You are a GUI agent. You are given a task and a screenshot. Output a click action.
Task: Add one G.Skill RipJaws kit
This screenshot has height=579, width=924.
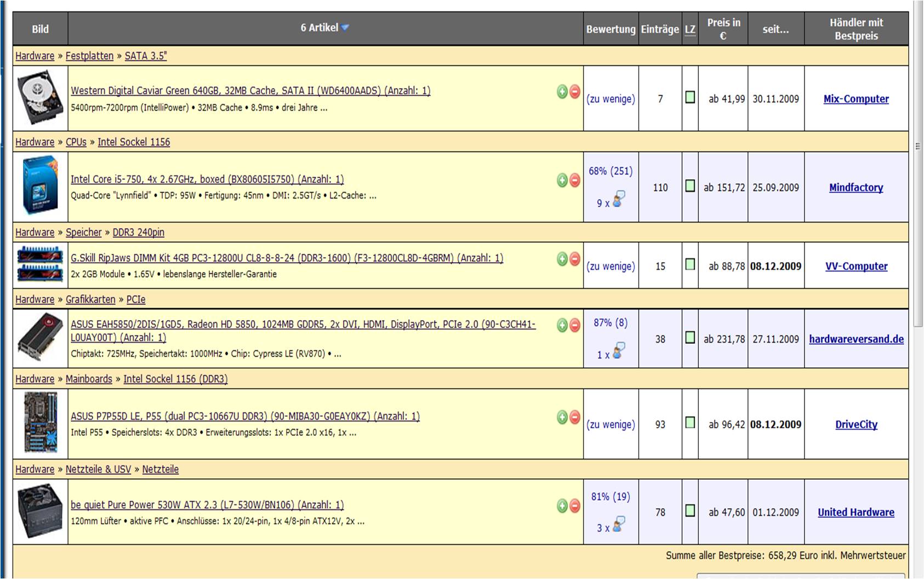coord(562,259)
